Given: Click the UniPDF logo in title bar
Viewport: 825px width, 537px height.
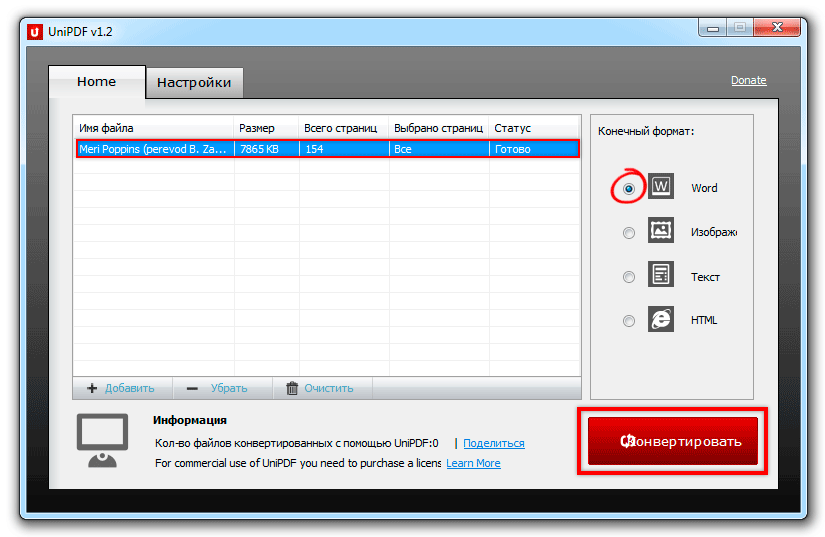Looking at the screenshot, I should (x=34, y=32).
